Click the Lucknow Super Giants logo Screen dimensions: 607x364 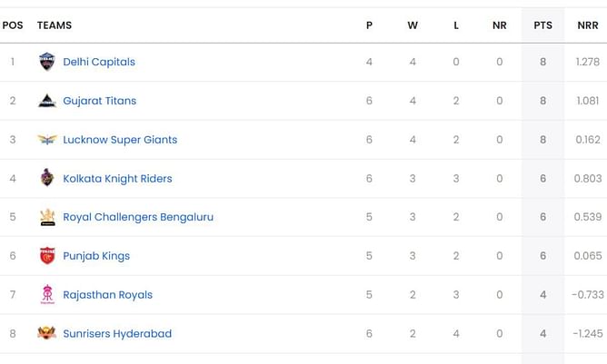[47, 139]
